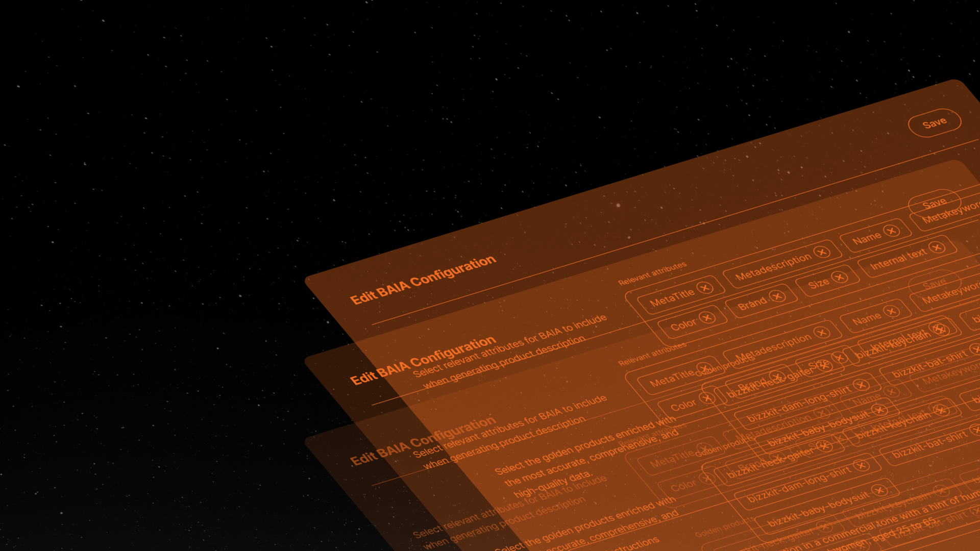Remove the Name attribute in the middle panel

(891, 311)
